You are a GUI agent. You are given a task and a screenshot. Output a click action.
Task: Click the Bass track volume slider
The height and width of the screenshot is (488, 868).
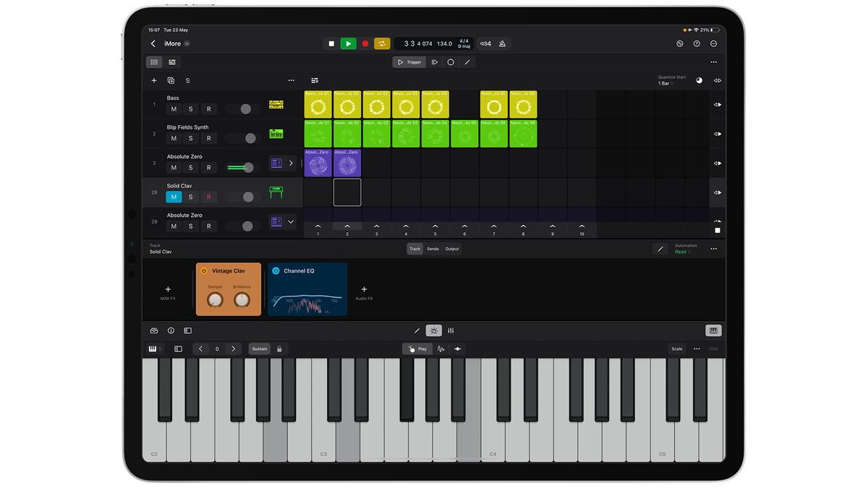pos(246,108)
